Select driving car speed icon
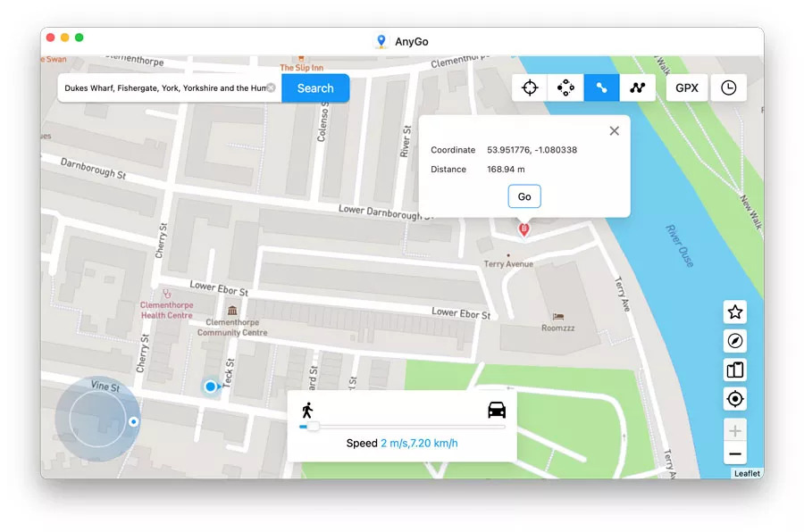Viewport: 804px width, 532px height. click(497, 410)
